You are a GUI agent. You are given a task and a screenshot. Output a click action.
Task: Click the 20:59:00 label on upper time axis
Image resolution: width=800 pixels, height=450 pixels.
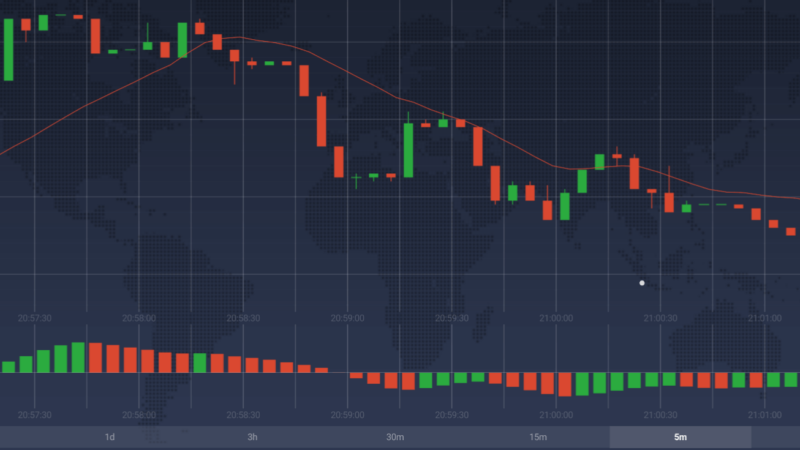[347, 317]
